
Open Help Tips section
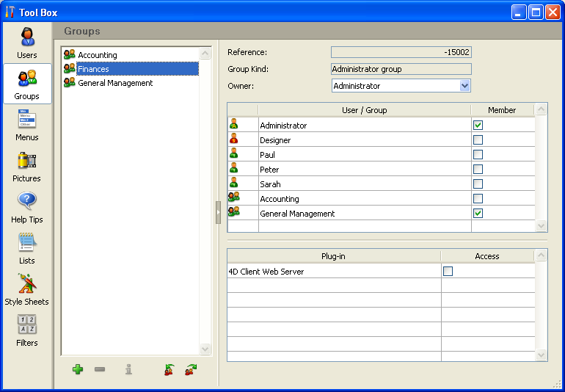coord(27,206)
